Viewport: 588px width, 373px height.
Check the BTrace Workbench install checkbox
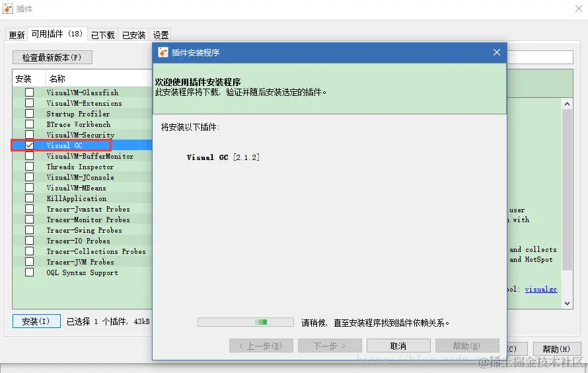click(29, 124)
